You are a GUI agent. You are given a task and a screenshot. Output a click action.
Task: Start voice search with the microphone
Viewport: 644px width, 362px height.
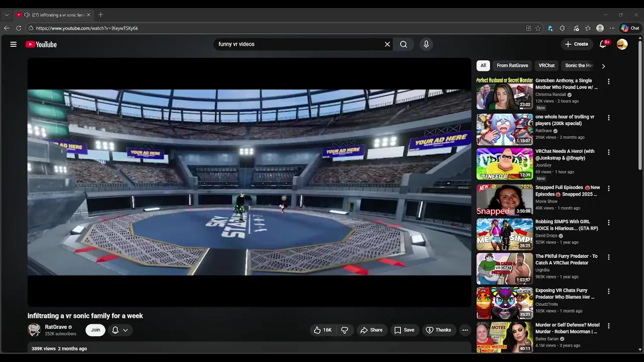tap(426, 44)
